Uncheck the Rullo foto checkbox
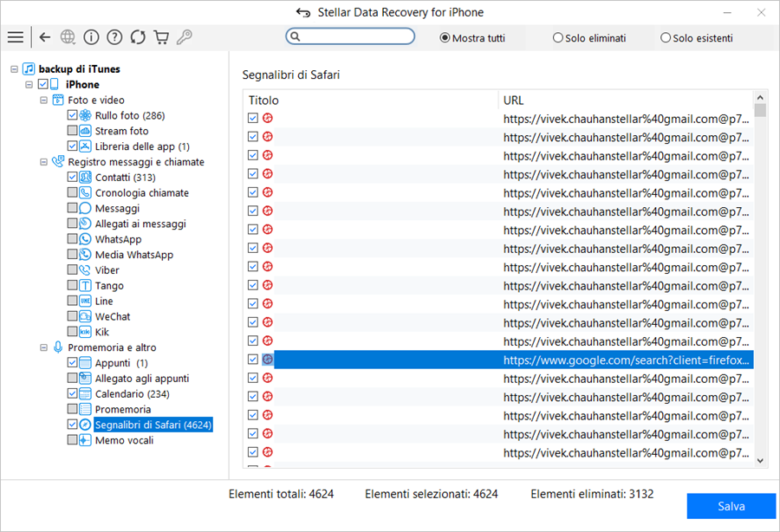This screenshot has height=532, width=780. coord(72,115)
